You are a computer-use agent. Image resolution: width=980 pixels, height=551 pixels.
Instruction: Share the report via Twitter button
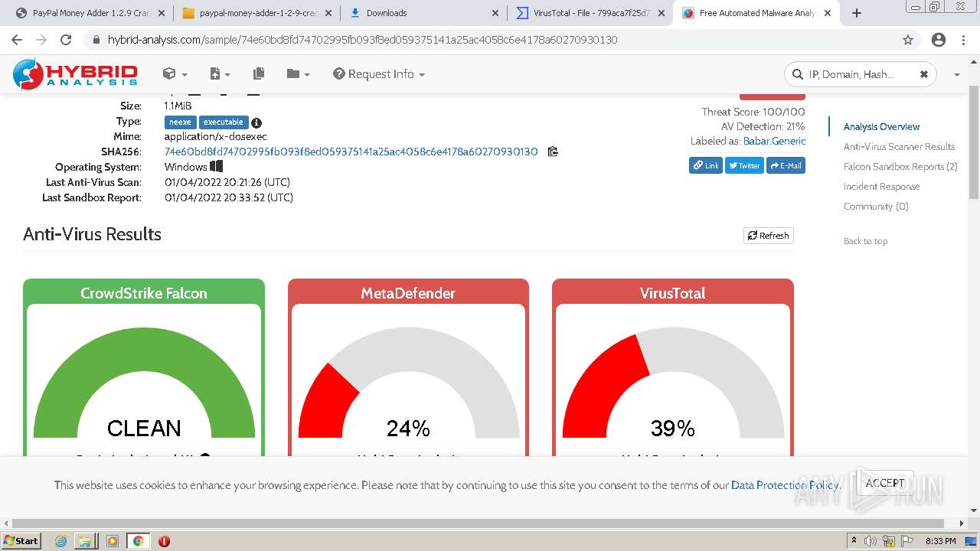(744, 165)
